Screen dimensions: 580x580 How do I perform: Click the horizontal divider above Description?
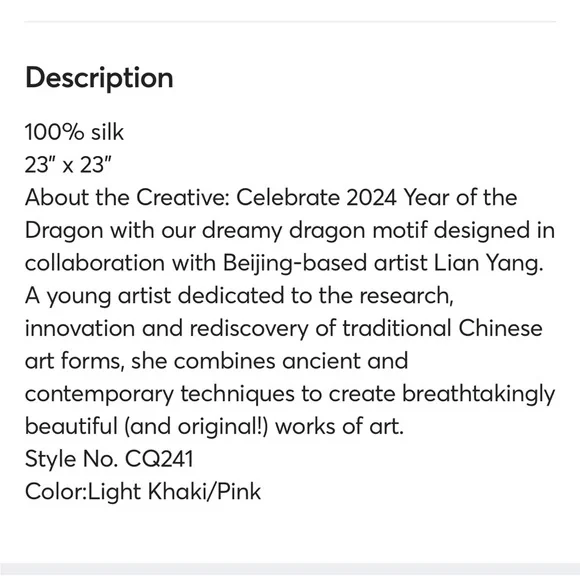tap(290, 22)
